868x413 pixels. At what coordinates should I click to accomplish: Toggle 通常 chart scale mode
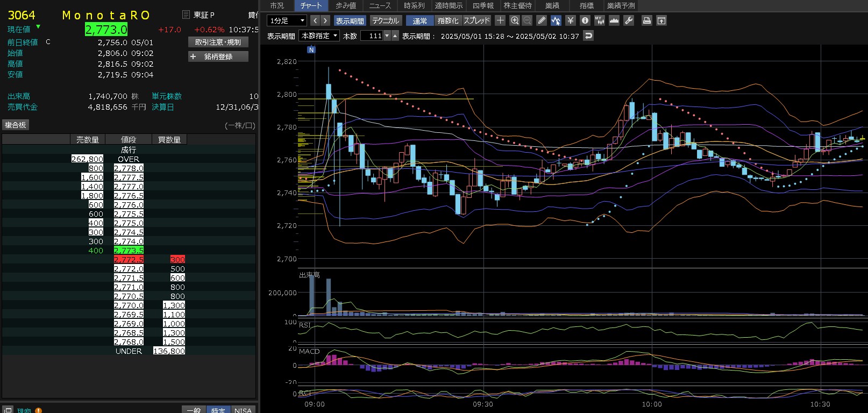pyautogui.click(x=420, y=20)
